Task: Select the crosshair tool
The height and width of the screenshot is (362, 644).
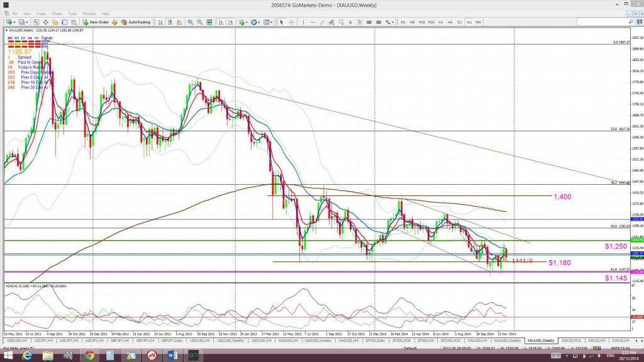Action: pos(291,22)
